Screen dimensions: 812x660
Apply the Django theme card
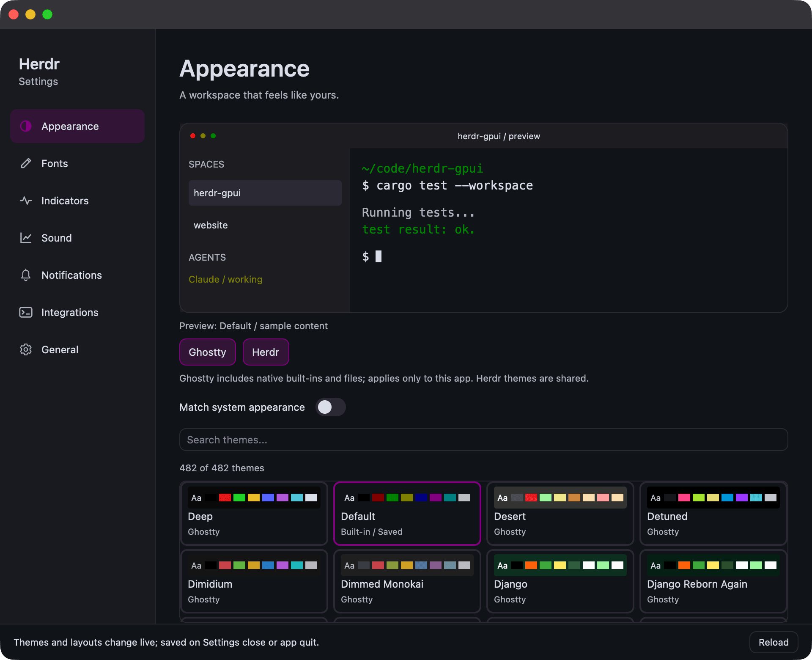tap(560, 581)
